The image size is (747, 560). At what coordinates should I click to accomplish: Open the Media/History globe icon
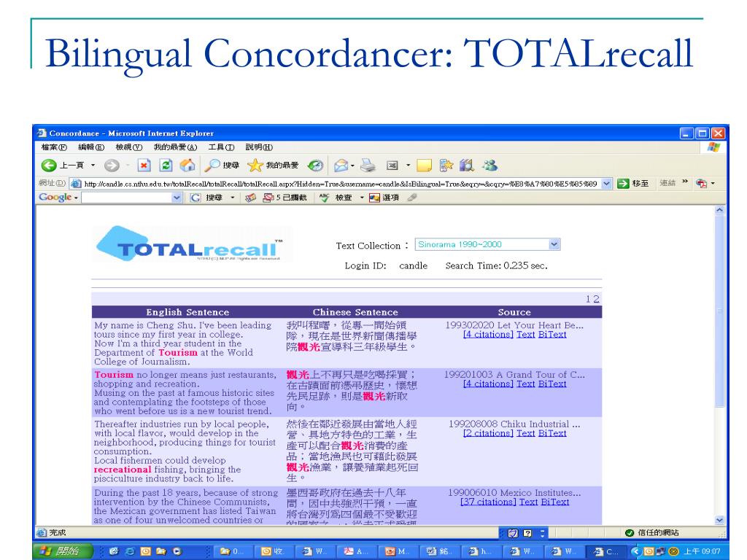315,166
